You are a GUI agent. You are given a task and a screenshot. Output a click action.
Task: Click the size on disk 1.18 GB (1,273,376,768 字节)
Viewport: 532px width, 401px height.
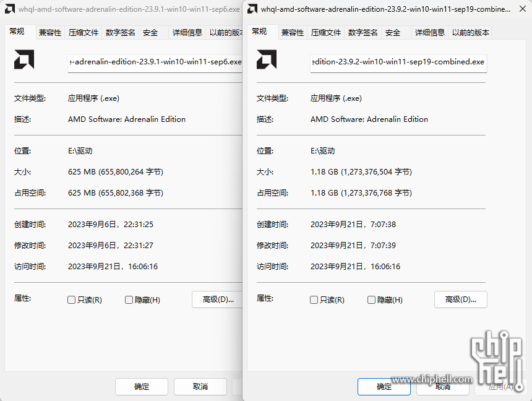click(361, 193)
